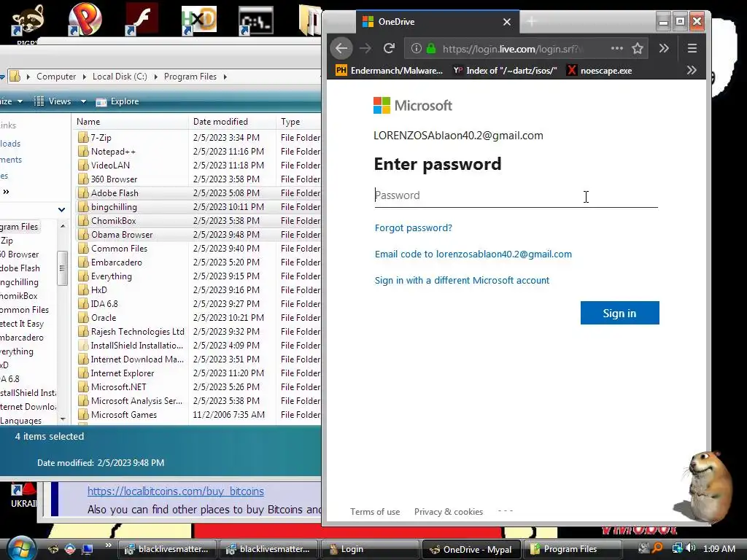Open HxD desktop shortcut icon
The height and width of the screenshot is (560, 747).
point(199,20)
